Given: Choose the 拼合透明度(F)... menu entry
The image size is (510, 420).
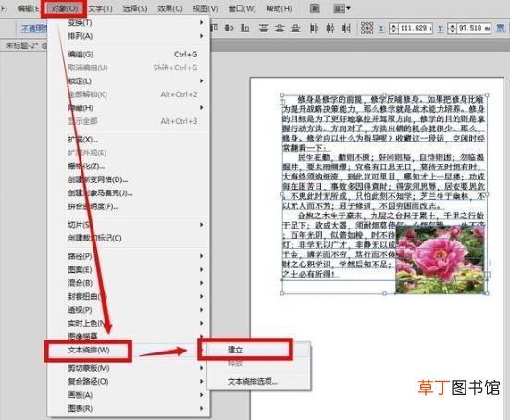Looking at the screenshot, I should click(x=129, y=206).
